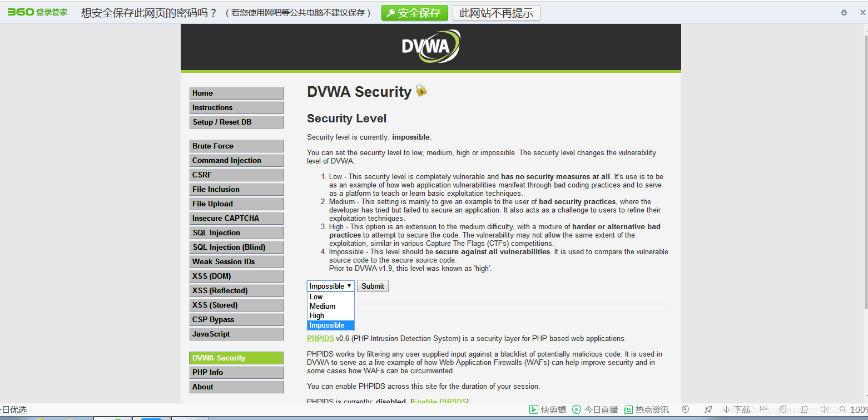Open the Home menu item
Image resolution: width=868 pixels, height=420 pixels.
click(236, 93)
